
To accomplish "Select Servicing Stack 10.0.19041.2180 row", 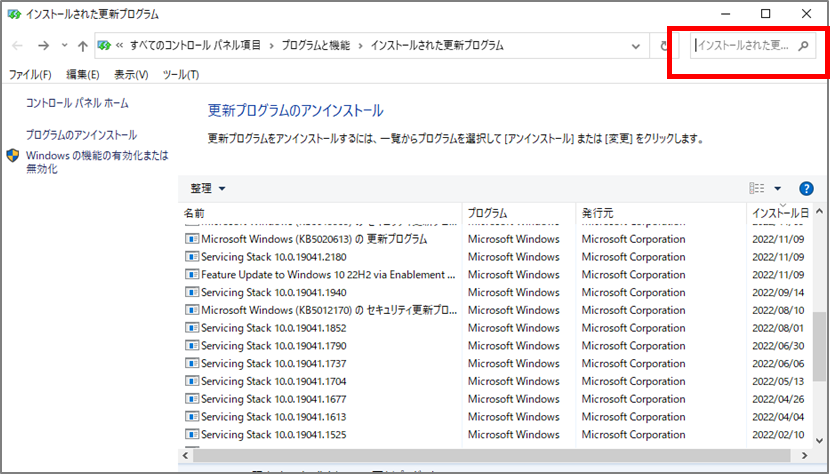I will coord(494,257).
